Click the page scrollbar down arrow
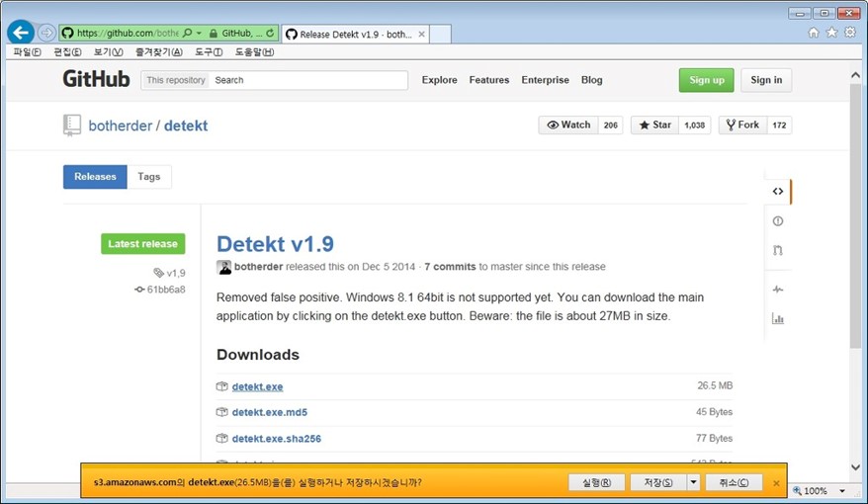 pos(855,467)
